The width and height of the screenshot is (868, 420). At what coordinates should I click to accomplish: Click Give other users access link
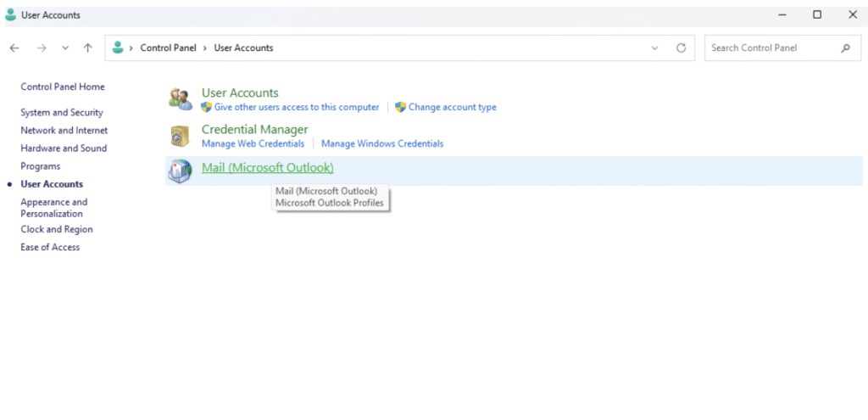click(x=297, y=107)
